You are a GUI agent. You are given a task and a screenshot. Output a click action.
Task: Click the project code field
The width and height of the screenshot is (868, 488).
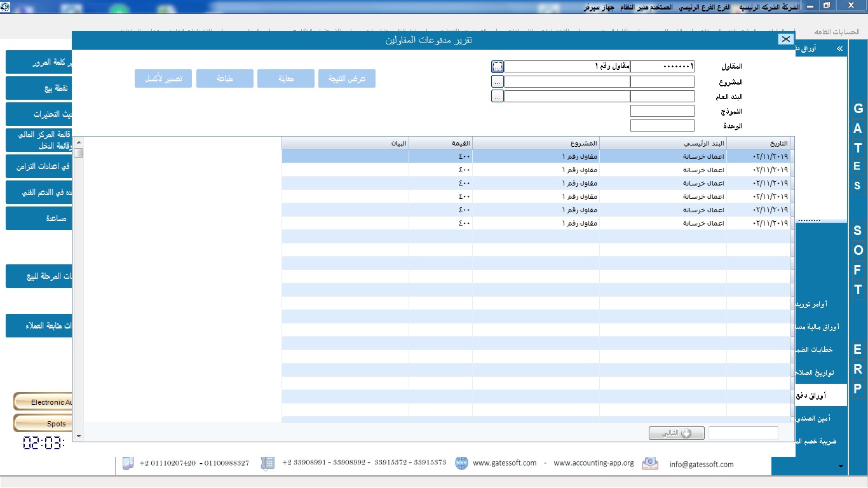click(663, 81)
